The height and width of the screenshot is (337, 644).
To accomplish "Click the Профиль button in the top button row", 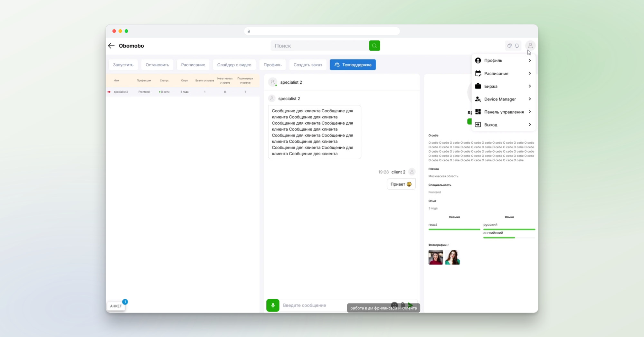I will point(272,65).
